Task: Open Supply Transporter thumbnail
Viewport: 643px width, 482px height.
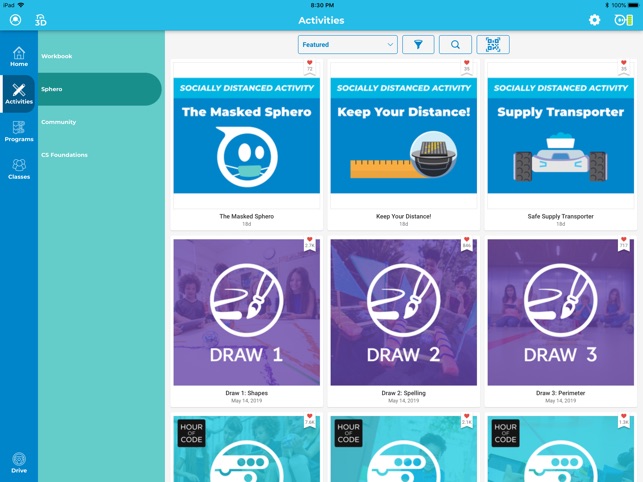Action: [561, 135]
